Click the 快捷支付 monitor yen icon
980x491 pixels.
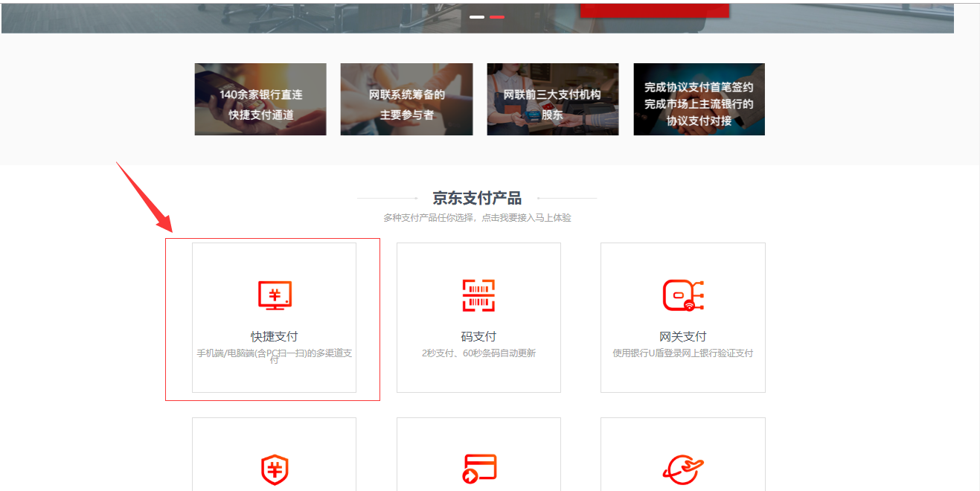[x=275, y=295]
